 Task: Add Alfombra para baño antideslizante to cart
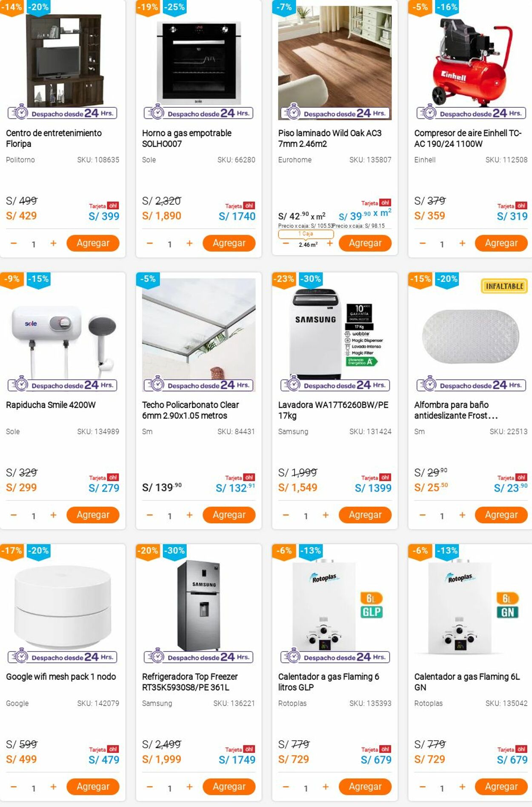click(x=501, y=515)
